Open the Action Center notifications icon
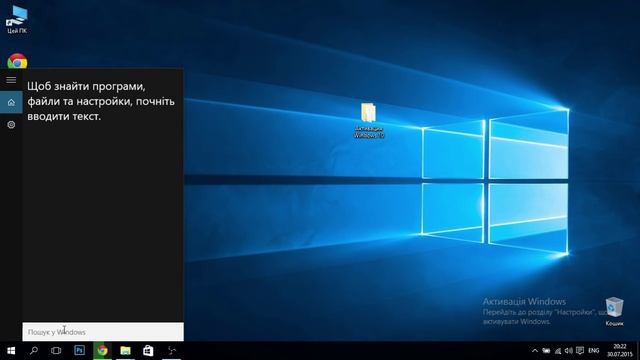 coord(580,351)
